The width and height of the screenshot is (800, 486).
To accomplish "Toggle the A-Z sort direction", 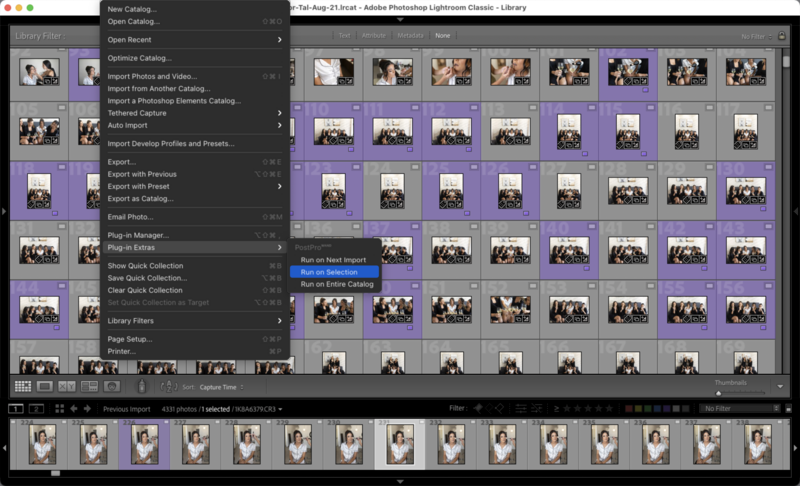I will pyautogui.click(x=169, y=387).
